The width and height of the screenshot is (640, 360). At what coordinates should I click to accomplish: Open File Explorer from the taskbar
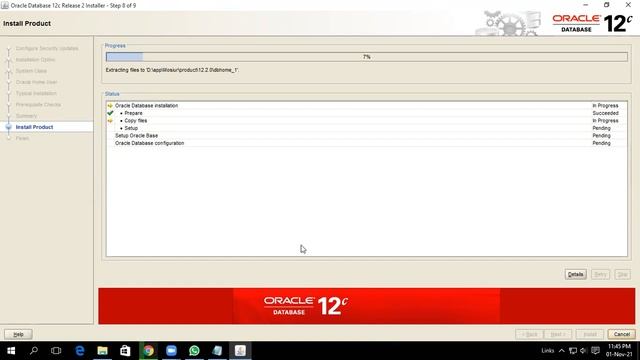coord(102,351)
